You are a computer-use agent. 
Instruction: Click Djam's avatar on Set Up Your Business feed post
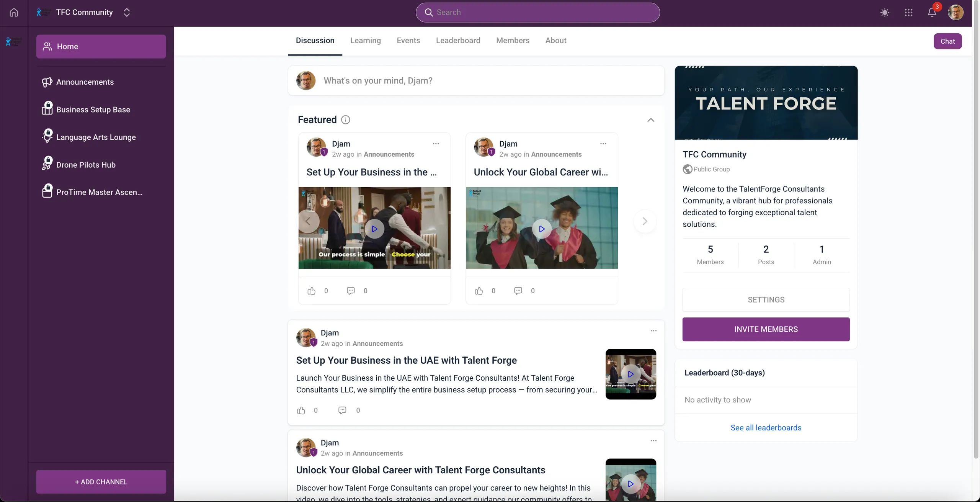click(x=306, y=338)
